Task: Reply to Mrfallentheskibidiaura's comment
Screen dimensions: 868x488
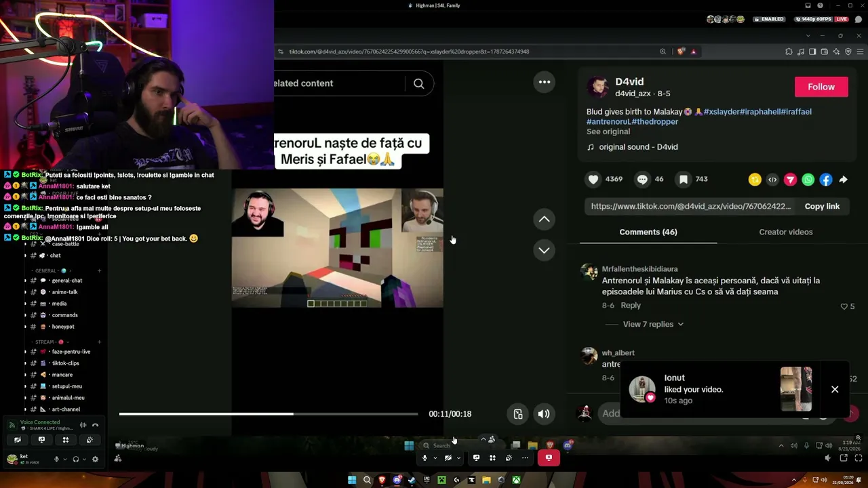Action: click(x=631, y=306)
